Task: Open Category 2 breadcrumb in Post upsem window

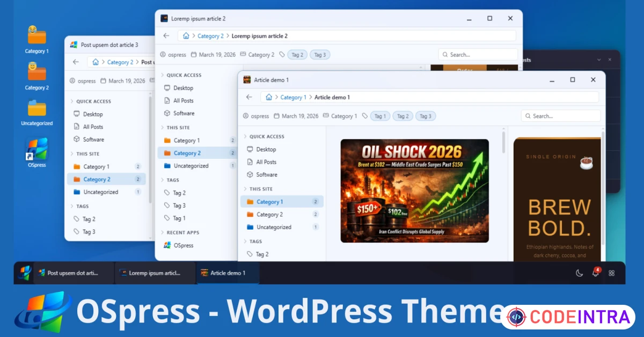Action: click(120, 62)
